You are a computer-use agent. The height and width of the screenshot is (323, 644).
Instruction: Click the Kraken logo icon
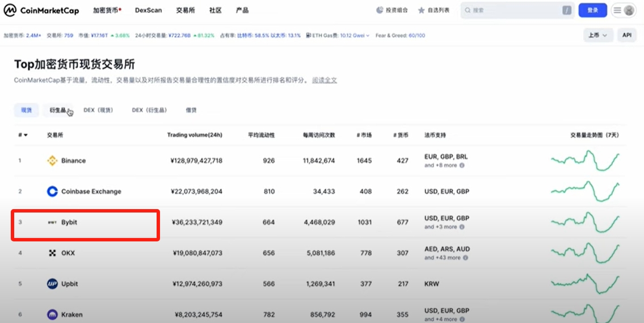tap(52, 315)
